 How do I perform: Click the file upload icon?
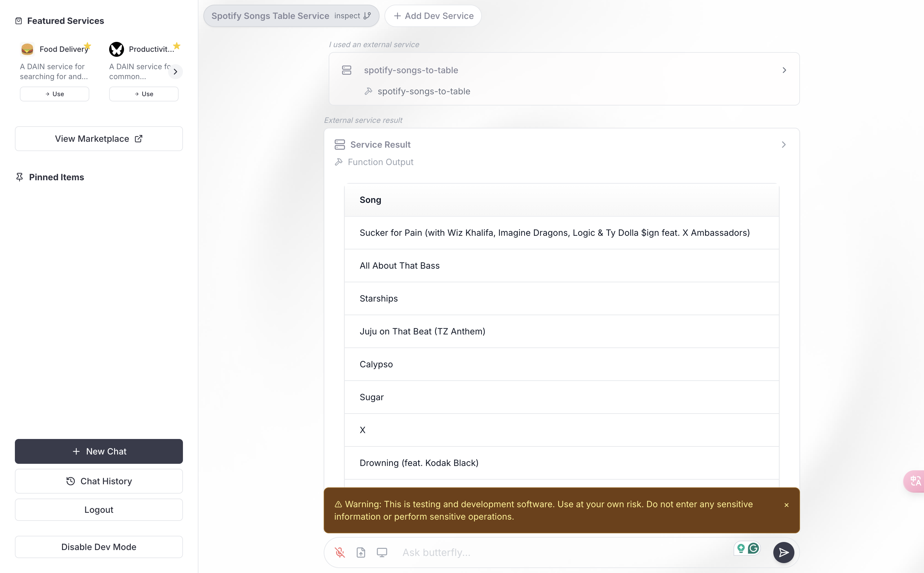tap(361, 553)
